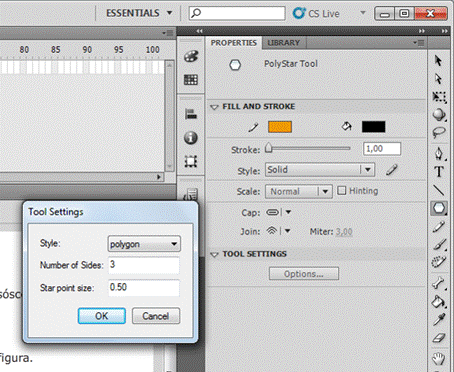
Task: Click the Stroke thickness slider handle
Action: tap(269, 148)
